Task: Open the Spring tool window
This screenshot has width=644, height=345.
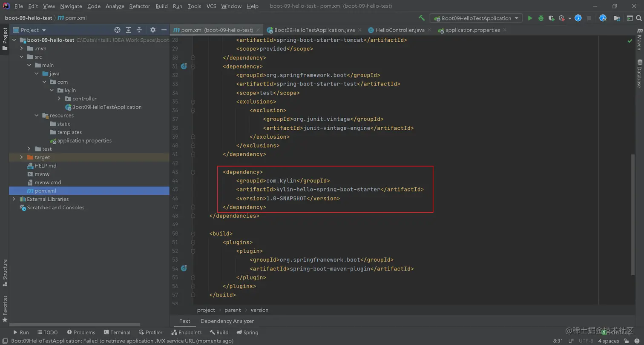Action: pyautogui.click(x=247, y=333)
